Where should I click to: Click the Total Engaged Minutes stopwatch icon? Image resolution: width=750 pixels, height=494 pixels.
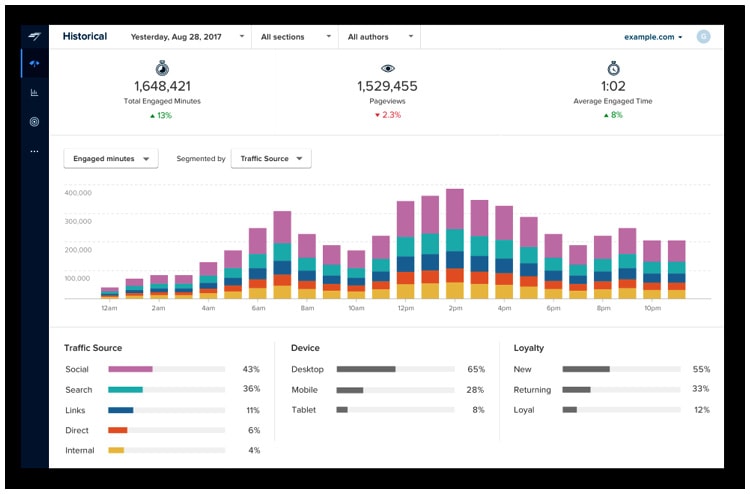click(x=162, y=68)
